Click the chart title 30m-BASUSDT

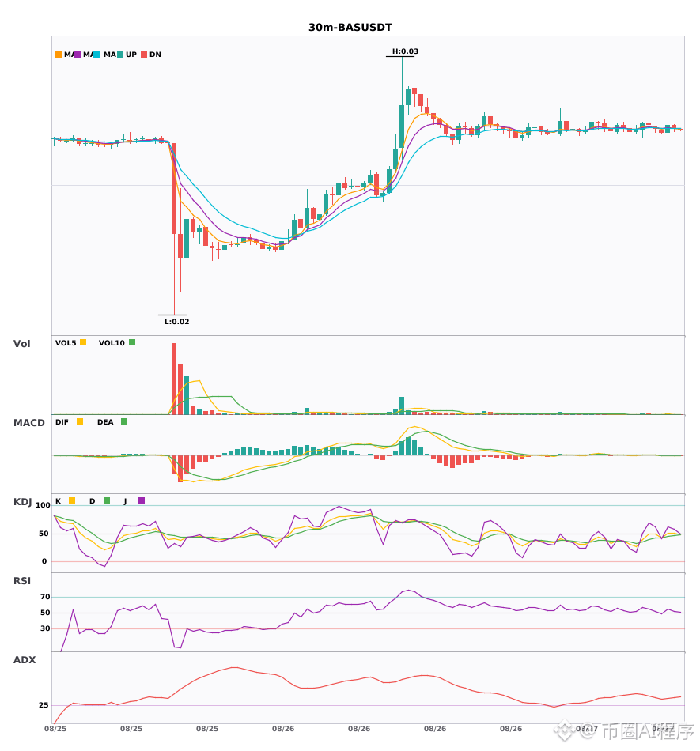pos(350,28)
